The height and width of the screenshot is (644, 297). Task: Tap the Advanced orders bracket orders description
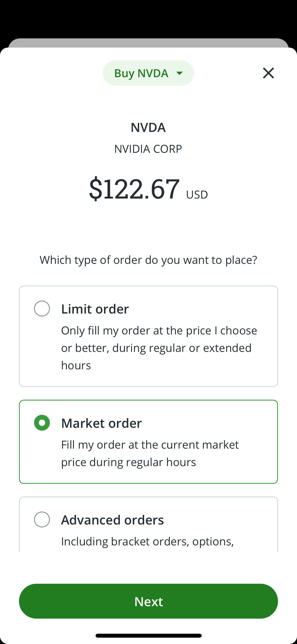[147, 541]
